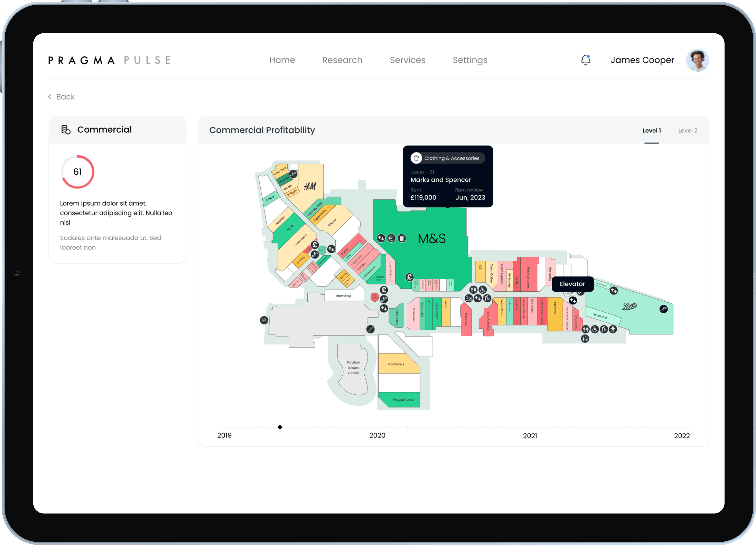
Task: Click the Commercial coins icon
Action: point(66,130)
